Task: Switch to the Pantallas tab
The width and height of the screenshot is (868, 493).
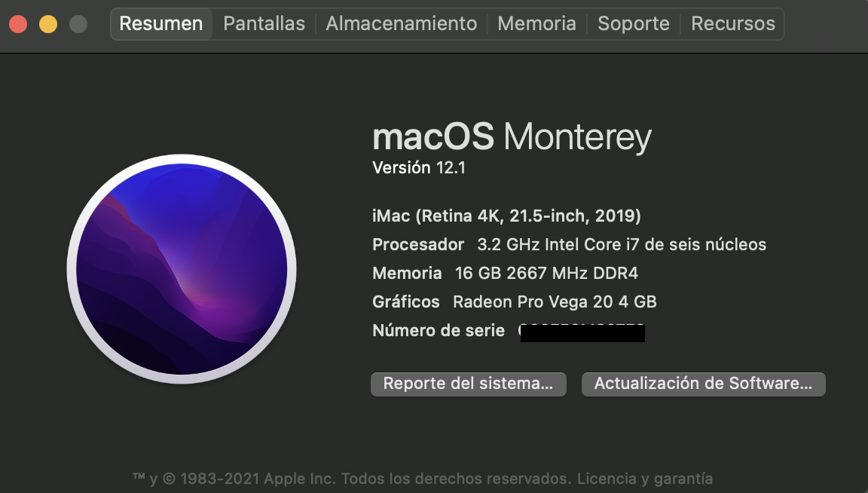Action: 264,24
